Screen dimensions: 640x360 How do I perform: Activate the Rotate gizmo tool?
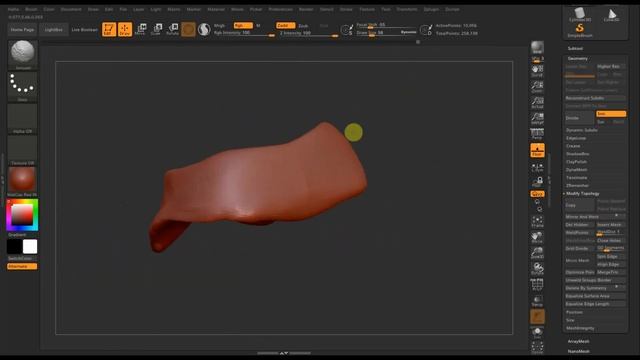coord(172,29)
